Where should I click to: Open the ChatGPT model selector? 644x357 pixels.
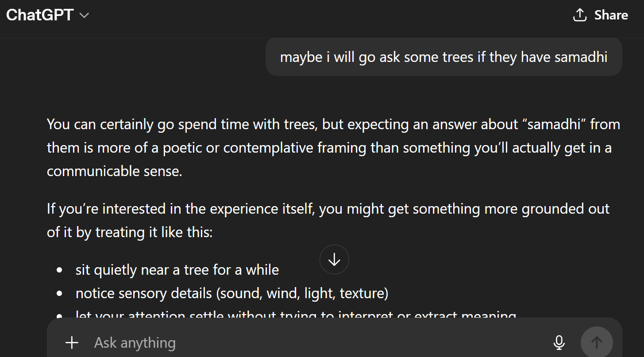(47, 15)
